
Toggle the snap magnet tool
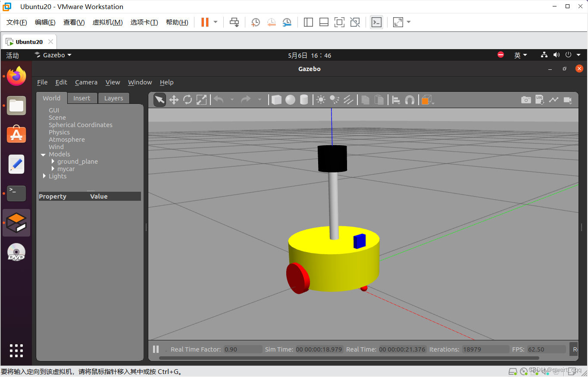click(x=410, y=100)
